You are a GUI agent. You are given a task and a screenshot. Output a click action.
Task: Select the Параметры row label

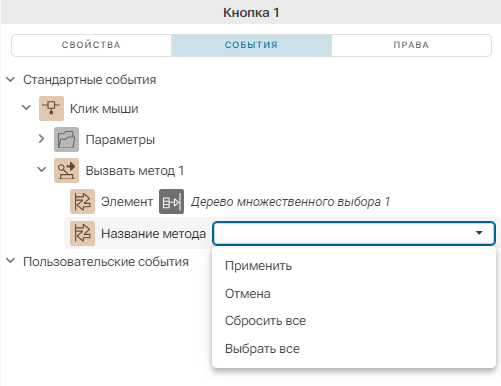coord(120,140)
